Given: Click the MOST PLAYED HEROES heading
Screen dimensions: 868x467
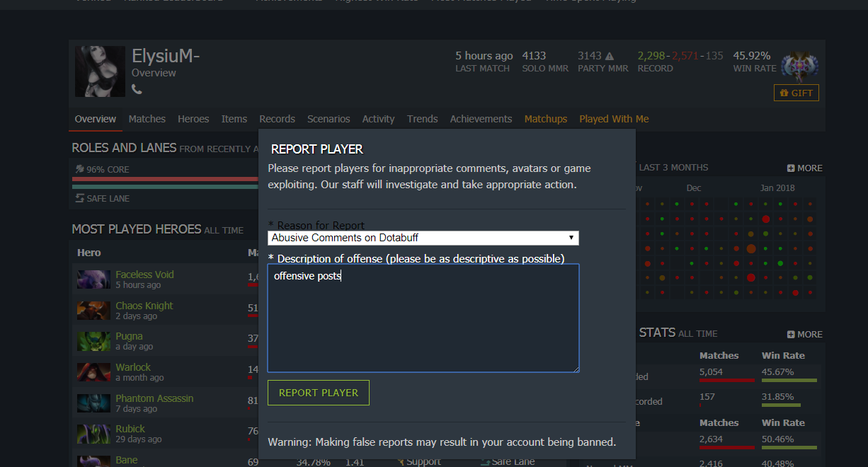Looking at the screenshot, I should (137, 229).
